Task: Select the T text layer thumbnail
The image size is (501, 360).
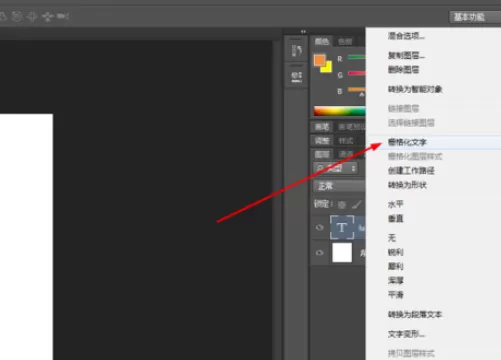Action: 342,228
